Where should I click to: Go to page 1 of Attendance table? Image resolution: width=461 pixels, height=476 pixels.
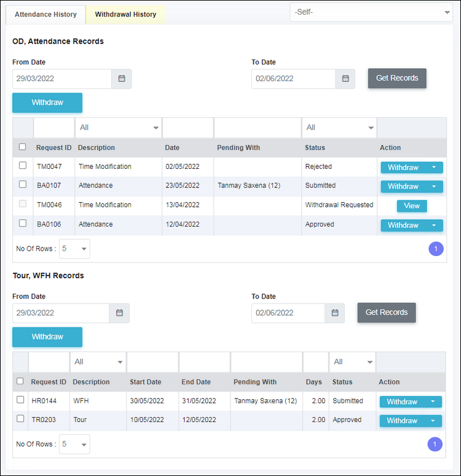click(x=436, y=249)
